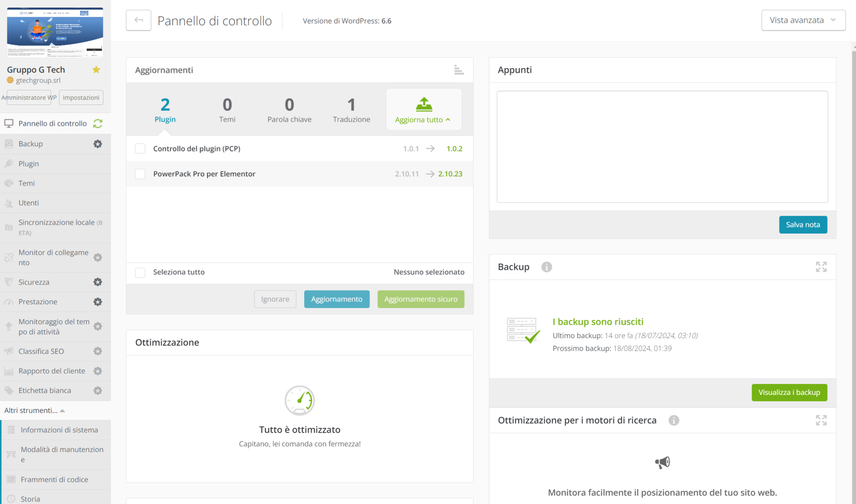Click the back arrow next to Pannello di controllo
This screenshot has width=856, height=504.
138,20
